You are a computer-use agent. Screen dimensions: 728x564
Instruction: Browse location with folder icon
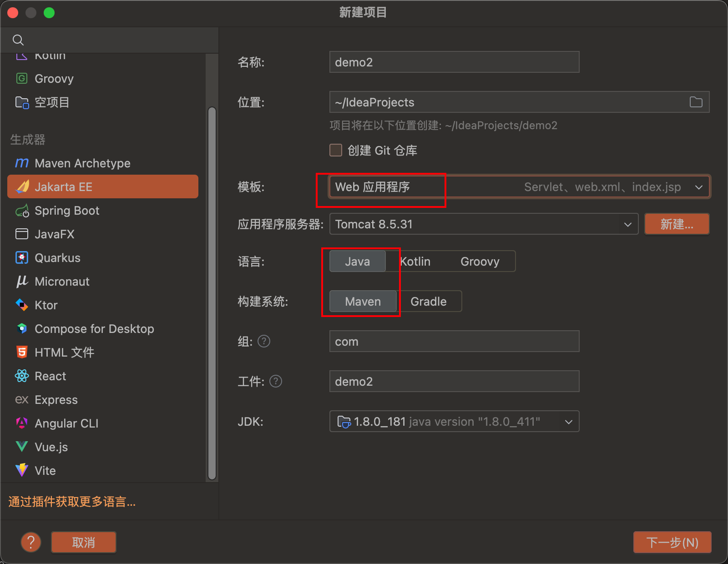pyautogui.click(x=696, y=102)
